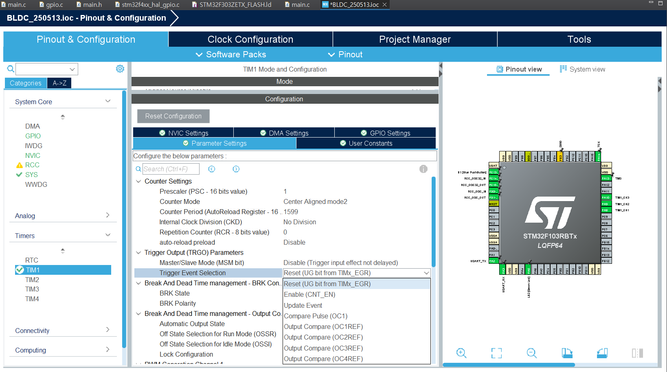Open the settings gear icon above categories
The height and width of the screenshot is (372, 667).
(x=120, y=68)
